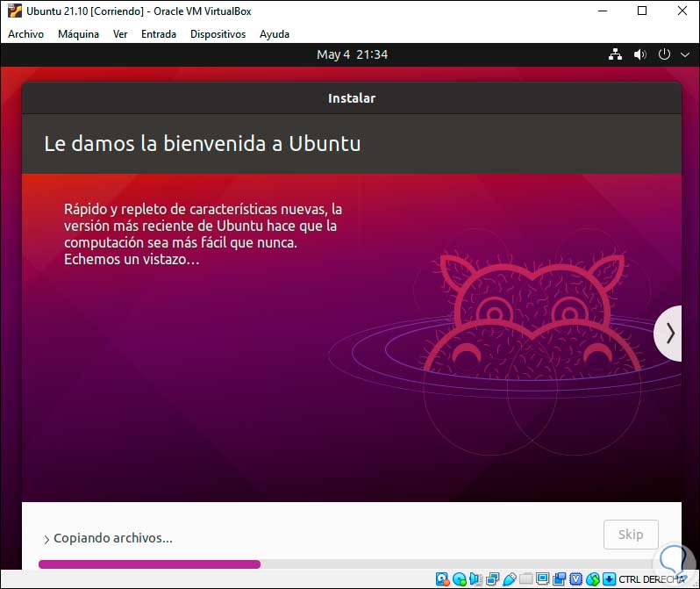Screen dimensions: 700x589
Task: Click the Ubuntu power icon
Action: (x=664, y=54)
